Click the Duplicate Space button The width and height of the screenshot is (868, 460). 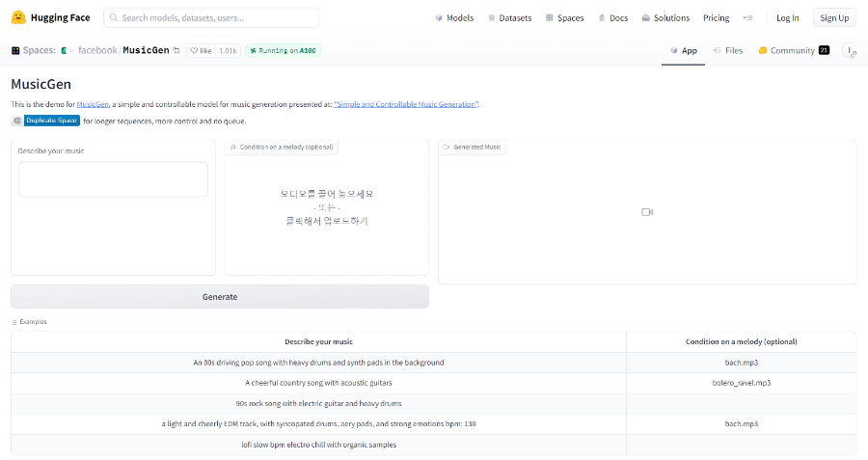[x=45, y=121]
